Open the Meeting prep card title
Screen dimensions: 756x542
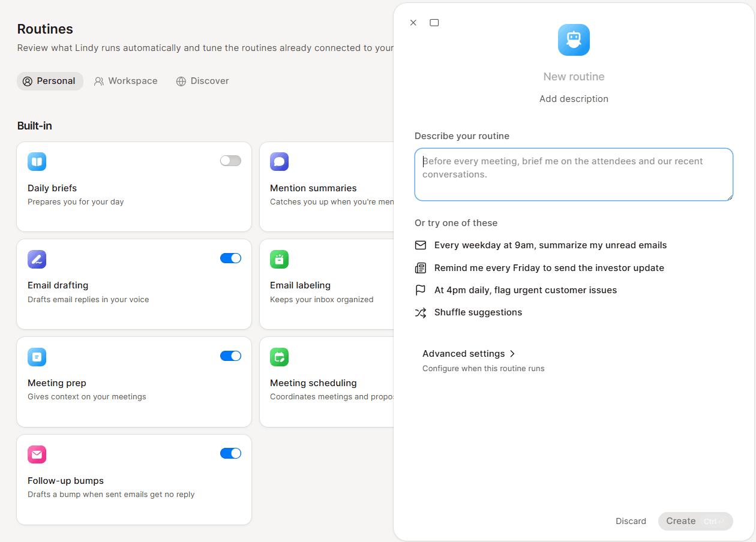click(57, 383)
